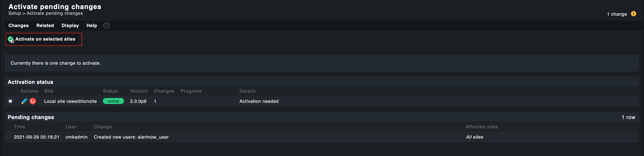
Task: Open the Changes menu
Action: coord(19,26)
